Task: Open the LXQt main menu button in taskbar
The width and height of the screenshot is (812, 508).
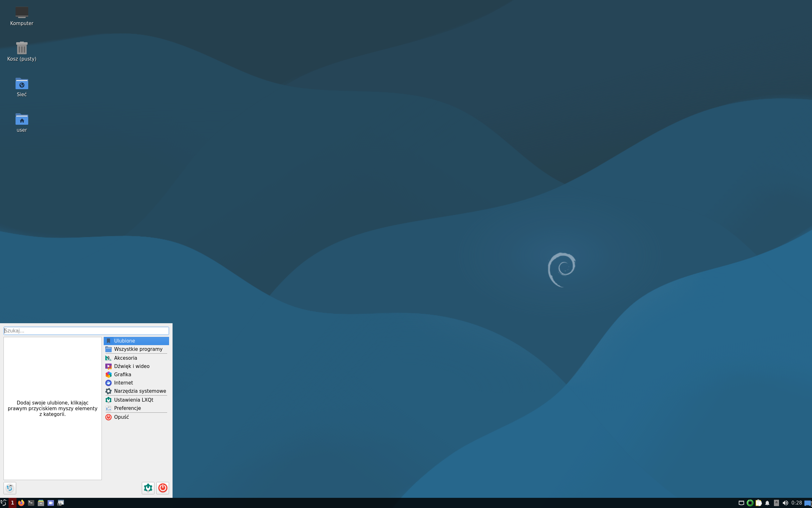Action: [x=4, y=503]
